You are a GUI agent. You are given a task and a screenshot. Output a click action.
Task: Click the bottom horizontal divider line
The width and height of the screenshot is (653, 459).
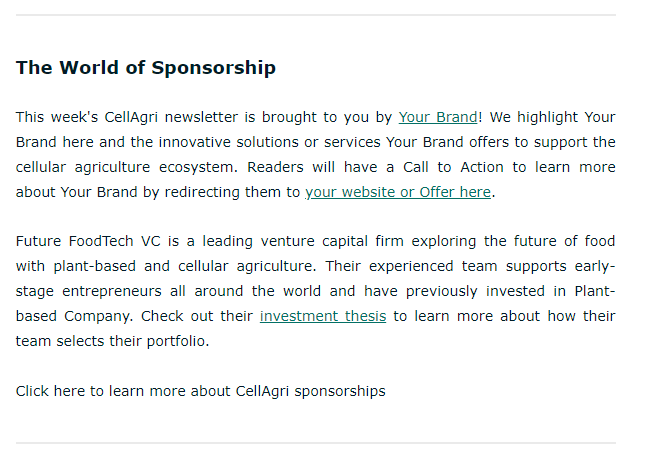coord(316,443)
